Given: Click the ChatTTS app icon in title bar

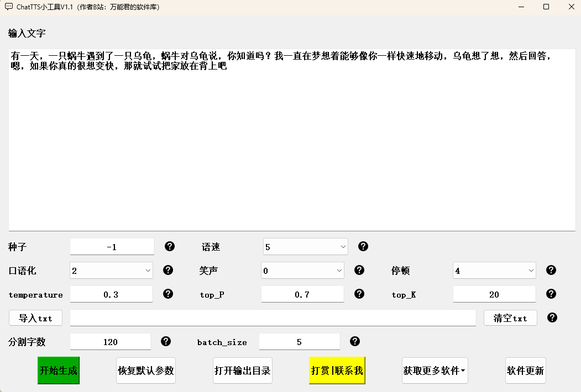Looking at the screenshot, I should 8,7.
